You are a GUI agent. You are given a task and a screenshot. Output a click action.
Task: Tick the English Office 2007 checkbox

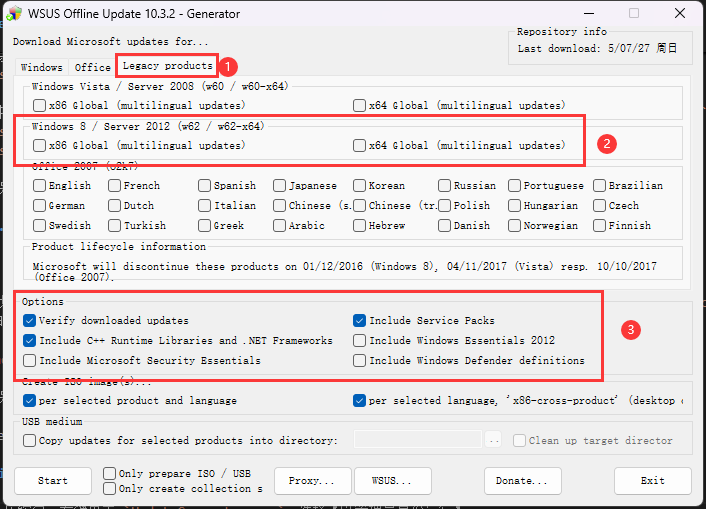tap(39, 186)
